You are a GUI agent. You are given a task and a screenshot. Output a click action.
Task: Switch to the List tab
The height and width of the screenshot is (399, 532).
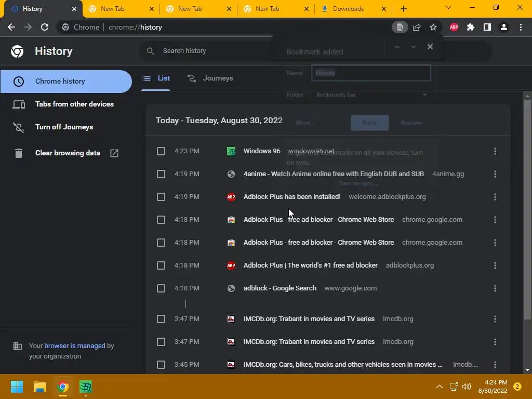click(156, 78)
